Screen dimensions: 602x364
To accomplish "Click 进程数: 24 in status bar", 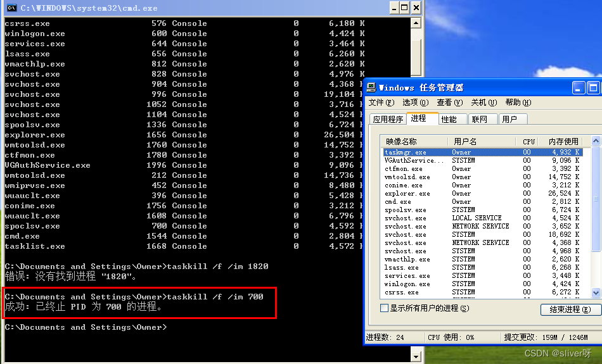I will click(385, 337).
